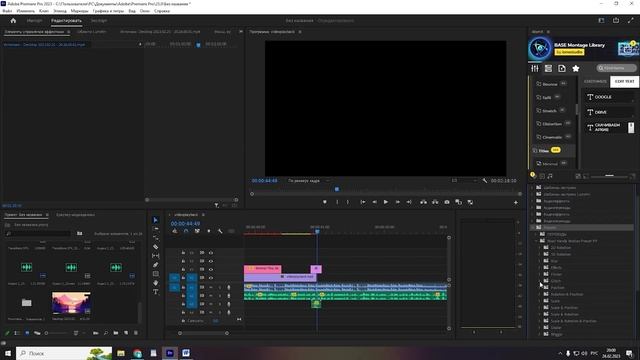
Task: Click the sliders settings icon in BASE library
Action: 535,69
